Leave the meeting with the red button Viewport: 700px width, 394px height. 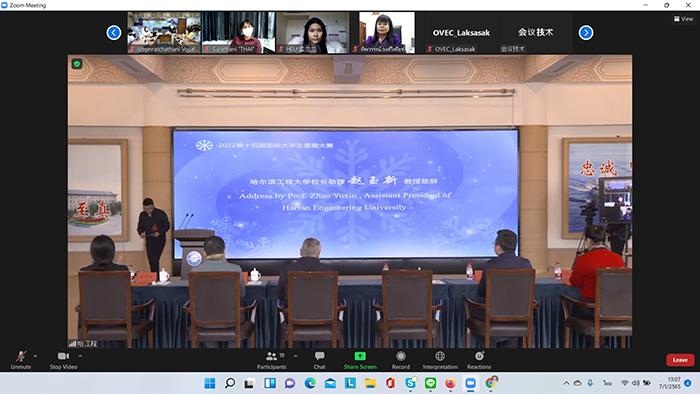click(680, 360)
